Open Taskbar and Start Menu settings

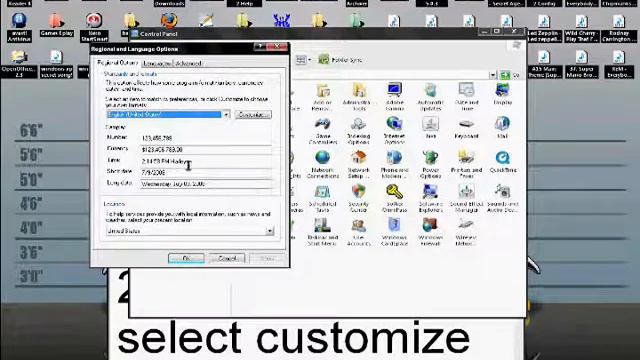click(322, 232)
